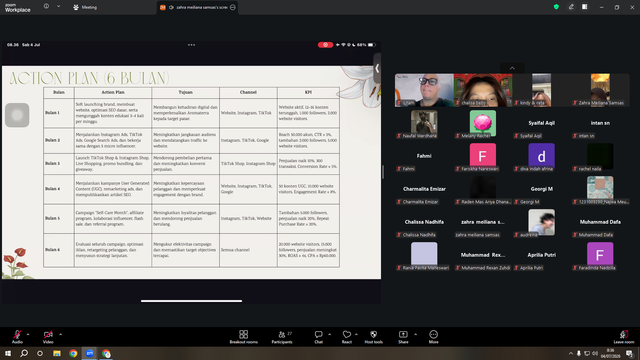Image resolution: width=640 pixels, height=360 pixels.
Task: Open the Participants panel
Action: (x=282, y=337)
